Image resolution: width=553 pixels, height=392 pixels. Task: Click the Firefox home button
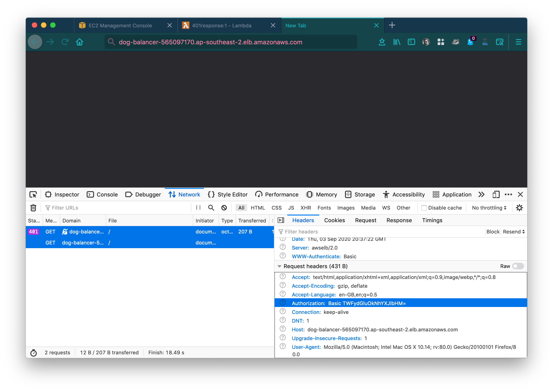tap(80, 42)
